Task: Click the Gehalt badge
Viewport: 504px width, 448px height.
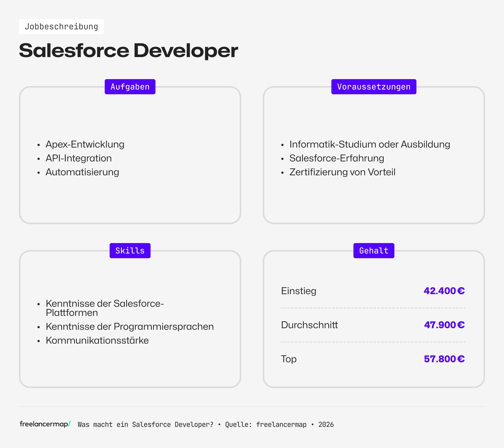Action: pyautogui.click(x=374, y=250)
